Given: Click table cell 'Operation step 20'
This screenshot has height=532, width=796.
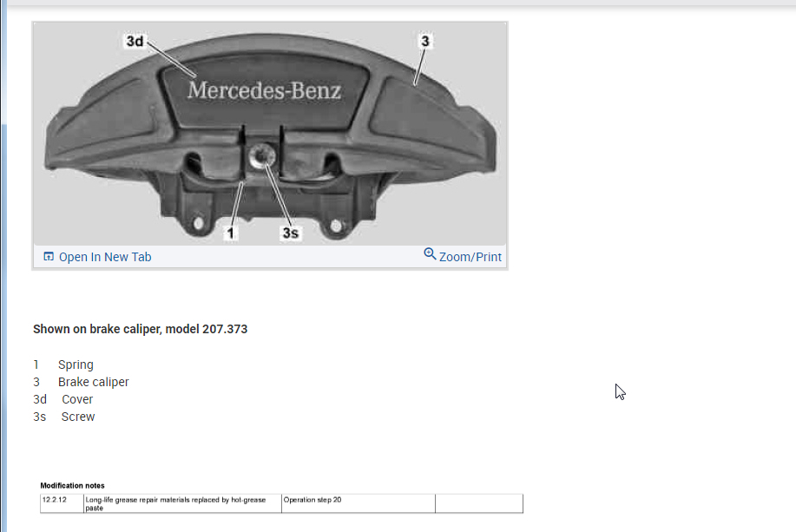Looking at the screenshot, I should click(359, 503).
